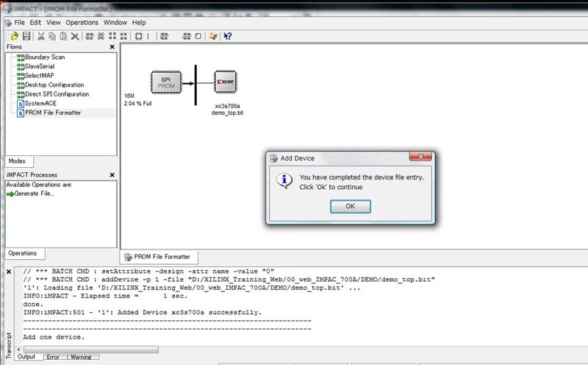Select SelectMAP flow
This screenshot has width=588, height=365.
tap(39, 76)
